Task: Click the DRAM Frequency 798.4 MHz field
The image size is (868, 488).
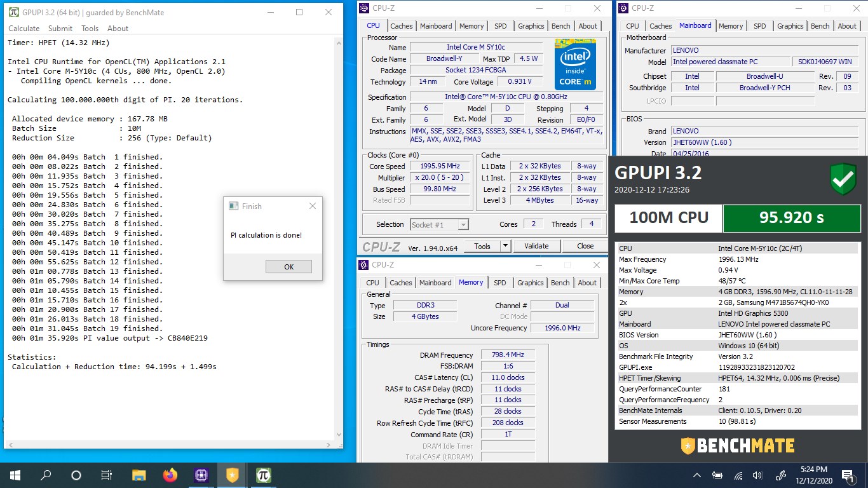Action: click(x=508, y=355)
